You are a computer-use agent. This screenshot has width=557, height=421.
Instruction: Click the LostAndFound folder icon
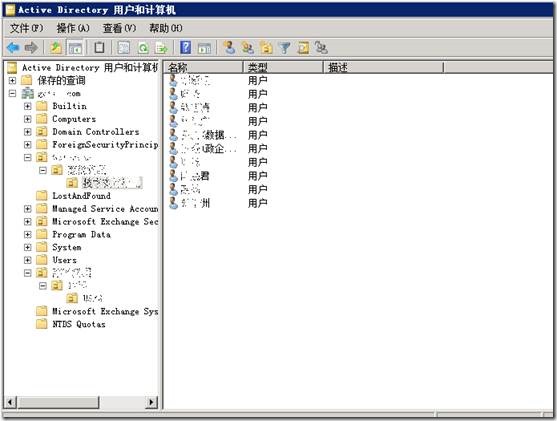42,195
